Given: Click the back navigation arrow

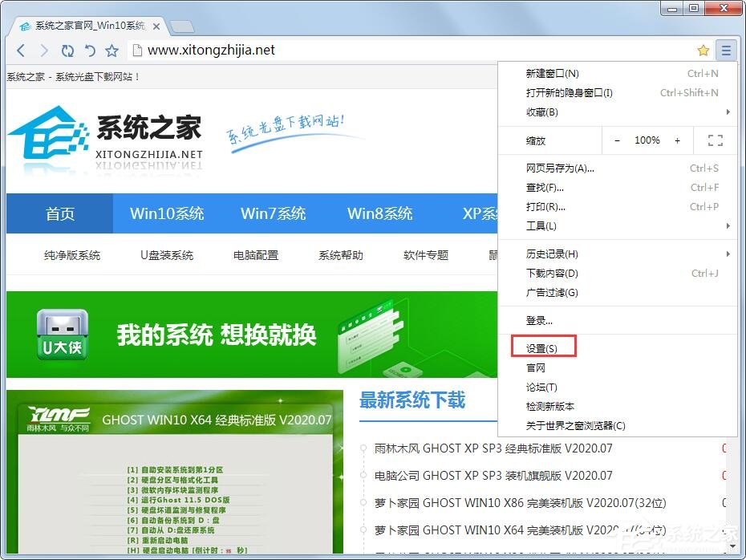Looking at the screenshot, I should (21, 50).
